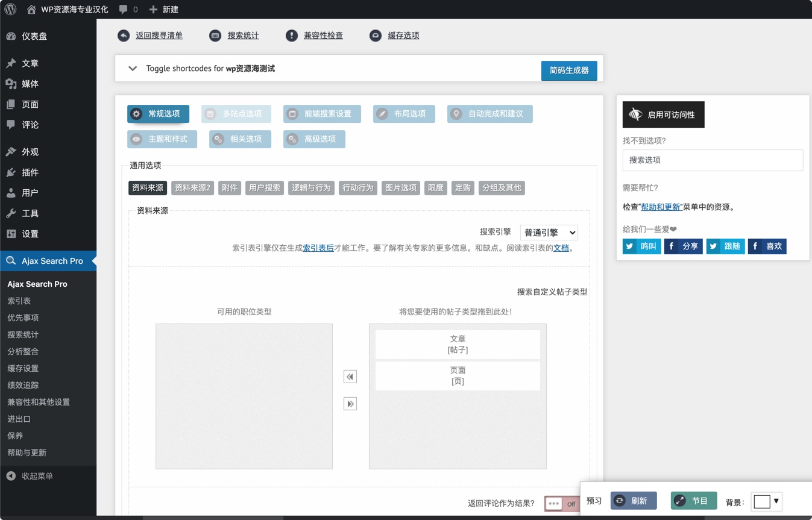Toggle 返回评论作为结果 switch on
Image resolution: width=812 pixels, height=520 pixels.
coord(562,504)
